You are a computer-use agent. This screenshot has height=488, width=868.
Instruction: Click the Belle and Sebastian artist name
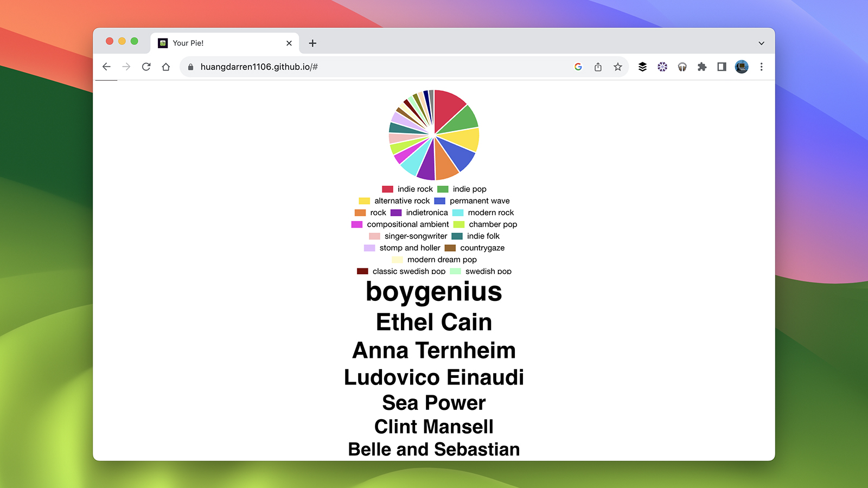click(x=434, y=450)
